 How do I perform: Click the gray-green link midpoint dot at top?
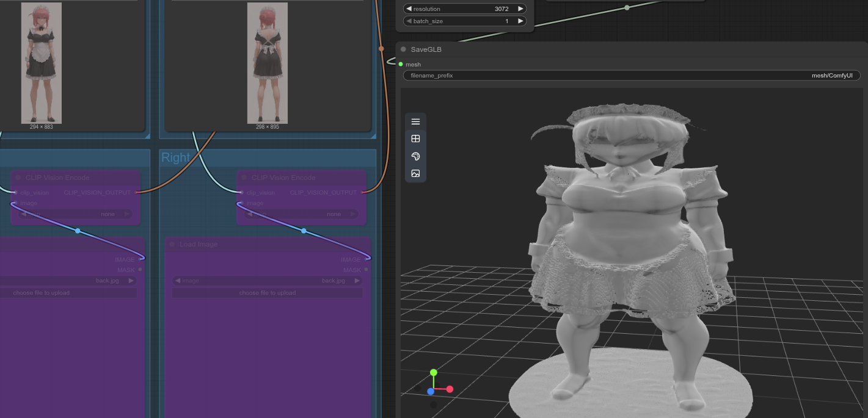[627, 7]
